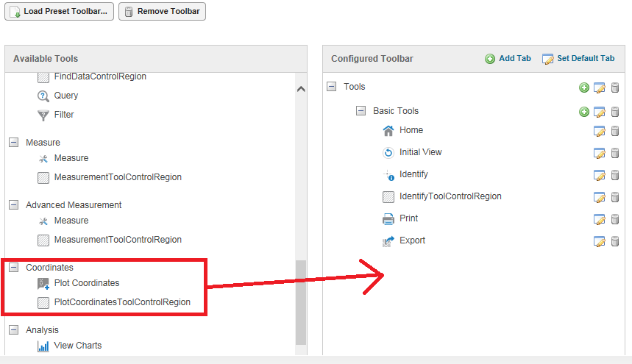Image resolution: width=632 pixels, height=364 pixels.
Task: Click MeasurementToolControlRegion icon under Measure group
Action: click(43, 177)
